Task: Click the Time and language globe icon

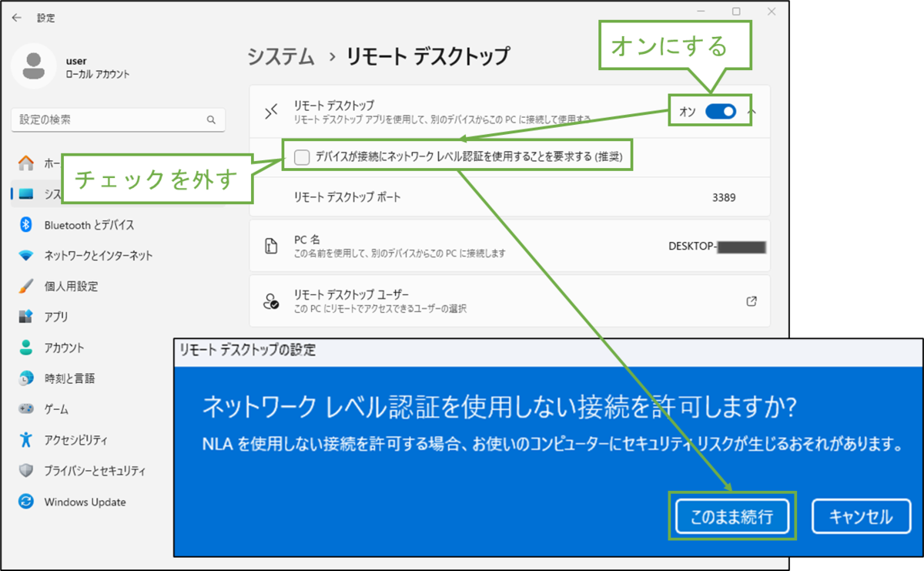Action: point(26,378)
